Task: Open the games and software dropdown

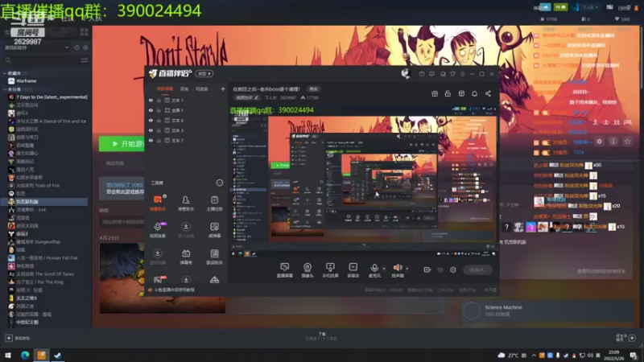Action: point(36,47)
